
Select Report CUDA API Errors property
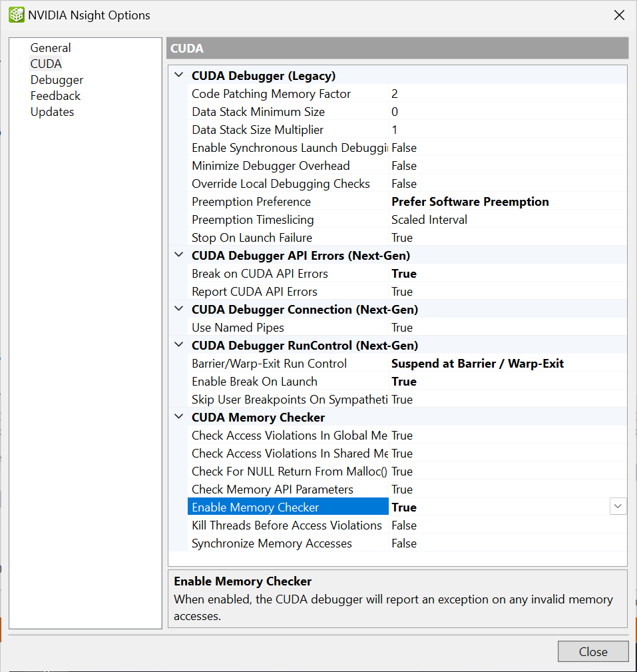(x=288, y=292)
